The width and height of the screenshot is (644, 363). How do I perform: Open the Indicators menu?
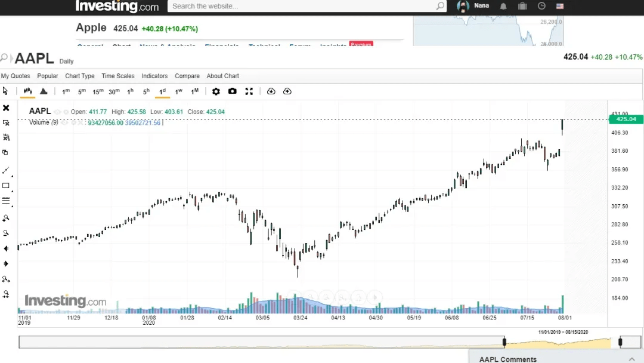(154, 76)
